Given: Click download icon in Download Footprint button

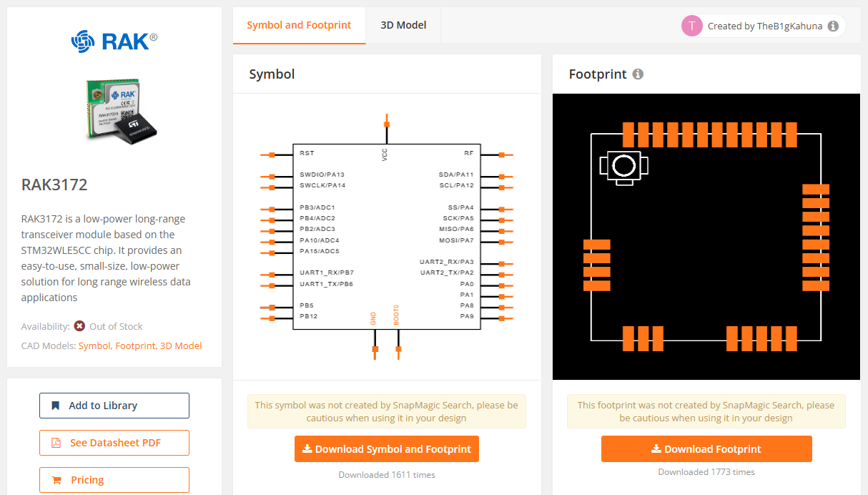Looking at the screenshot, I should [656, 449].
